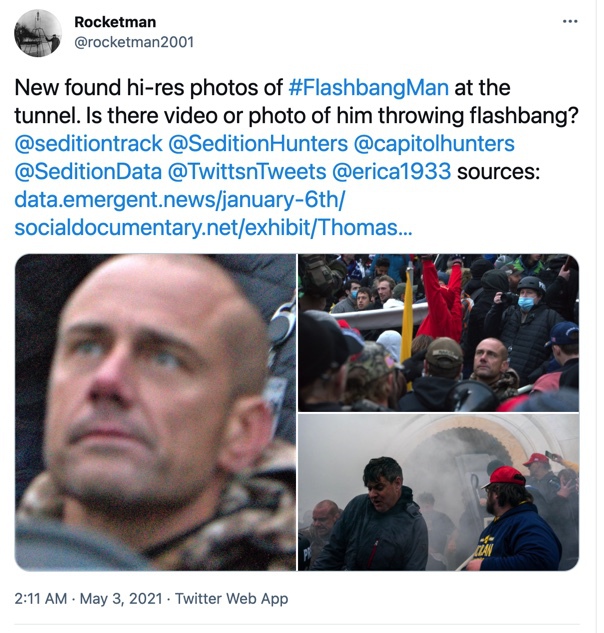Click Rocketman's profile avatar

point(38,33)
